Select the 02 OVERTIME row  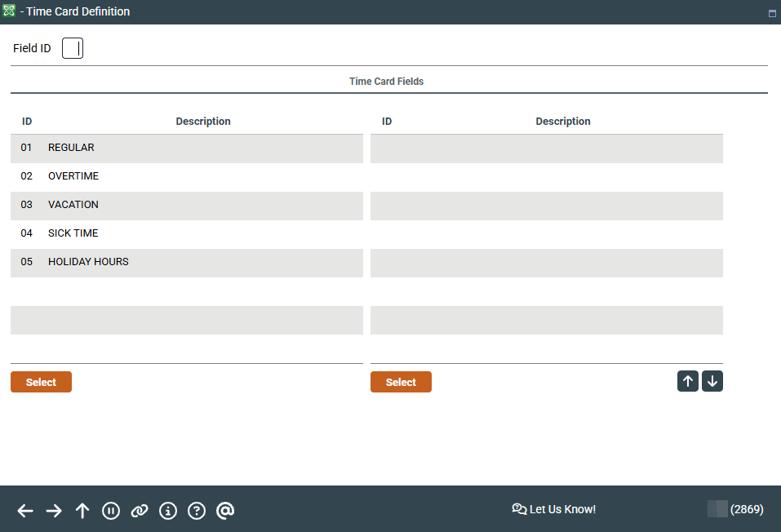click(186, 177)
